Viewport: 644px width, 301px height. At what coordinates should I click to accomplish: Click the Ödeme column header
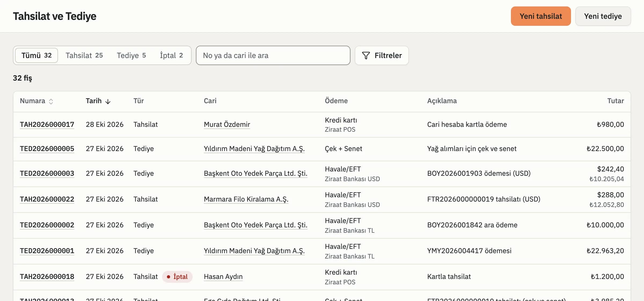(336, 101)
